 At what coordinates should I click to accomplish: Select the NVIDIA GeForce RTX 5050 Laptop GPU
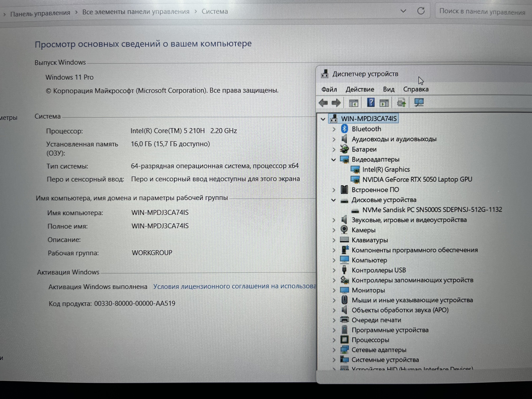click(x=417, y=179)
